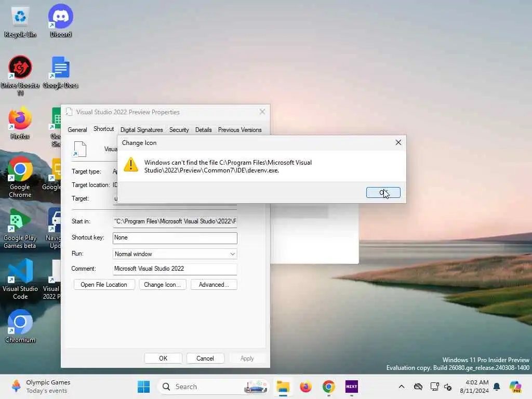Image resolution: width=532 pixels, height=399 pixels.
Task: Click the Shortcut key field
Action: [x=175, y=237]
